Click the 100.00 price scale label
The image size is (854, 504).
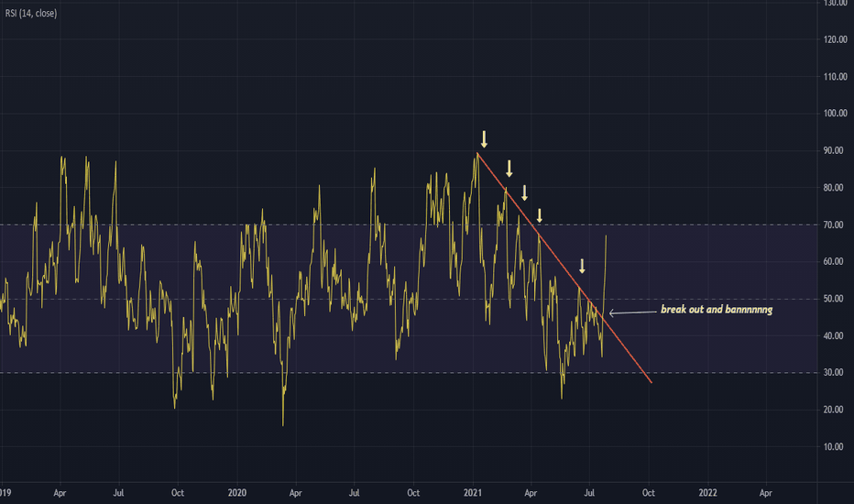[x=835, y=114]
